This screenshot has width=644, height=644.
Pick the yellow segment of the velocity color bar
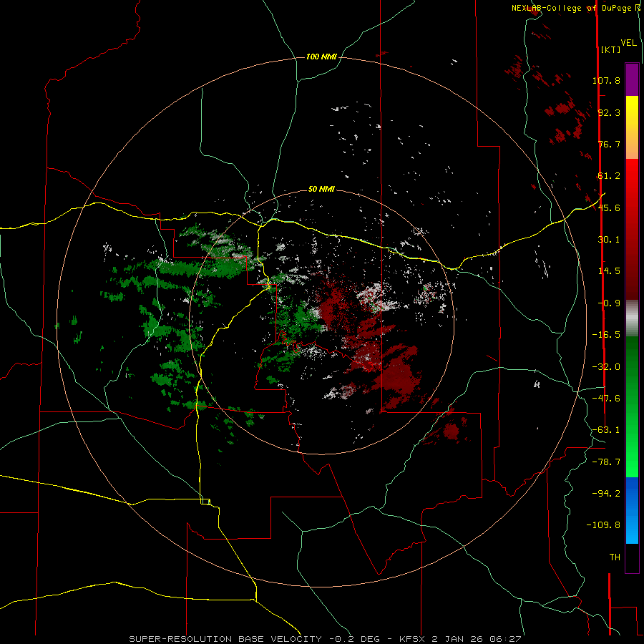[632, 112]
